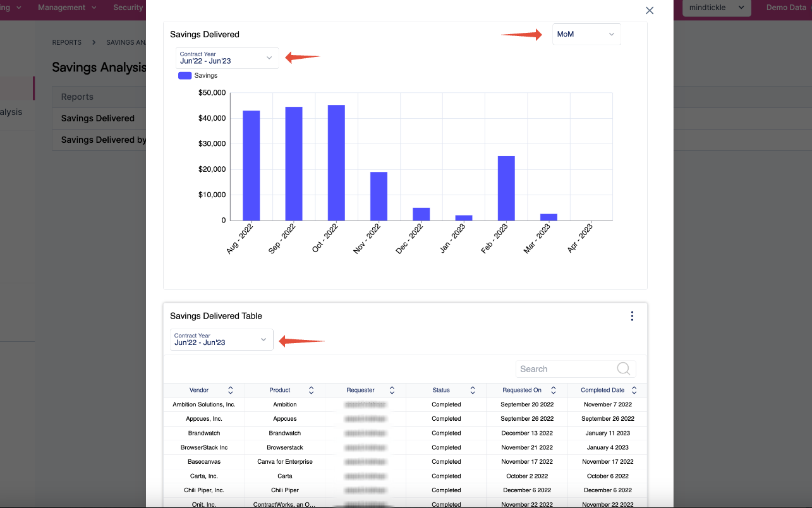Sort the table by the Requester column arrows
This screenshot has height=508, width=812.
click(392, 390)
